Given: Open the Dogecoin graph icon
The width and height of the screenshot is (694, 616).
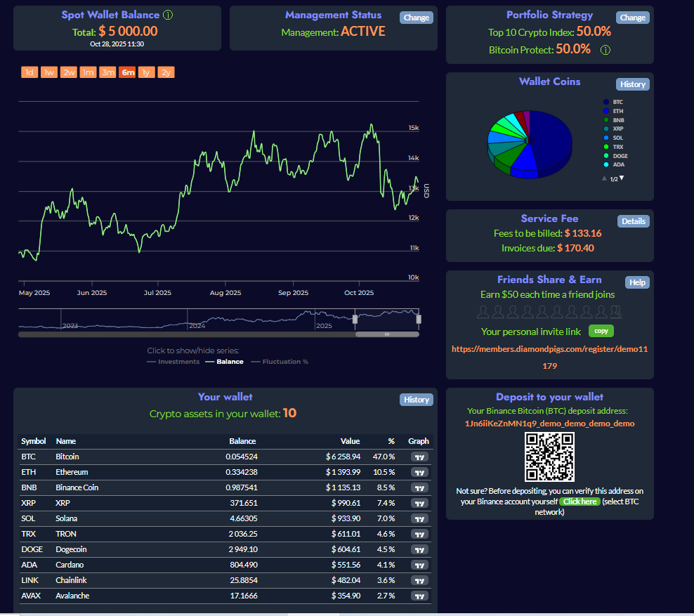Looking at the screenshot, I should point(419,549).
